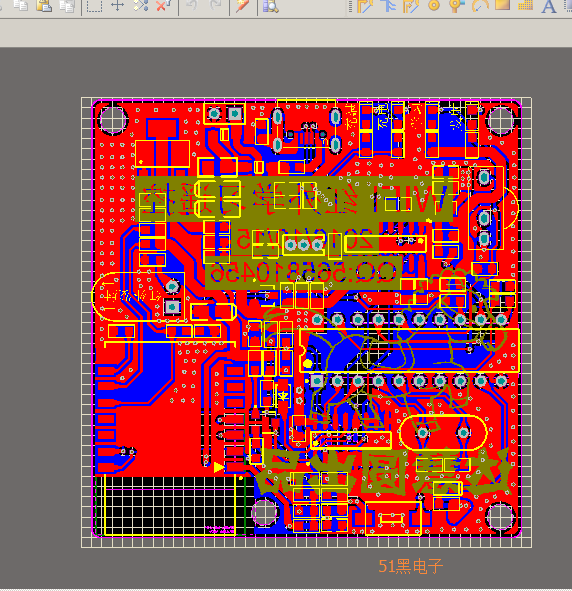Click the Copy icon in the toolbar
572x591 pixels.
20,5
